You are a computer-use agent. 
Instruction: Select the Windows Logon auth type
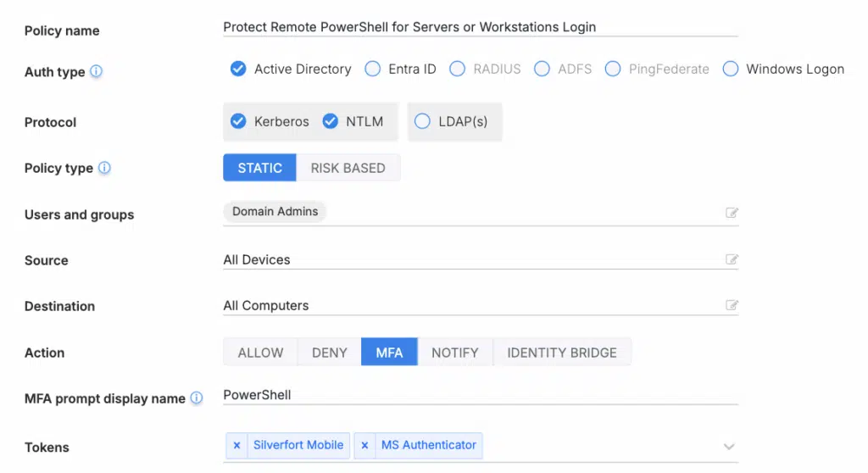click(x=731, y=70)
